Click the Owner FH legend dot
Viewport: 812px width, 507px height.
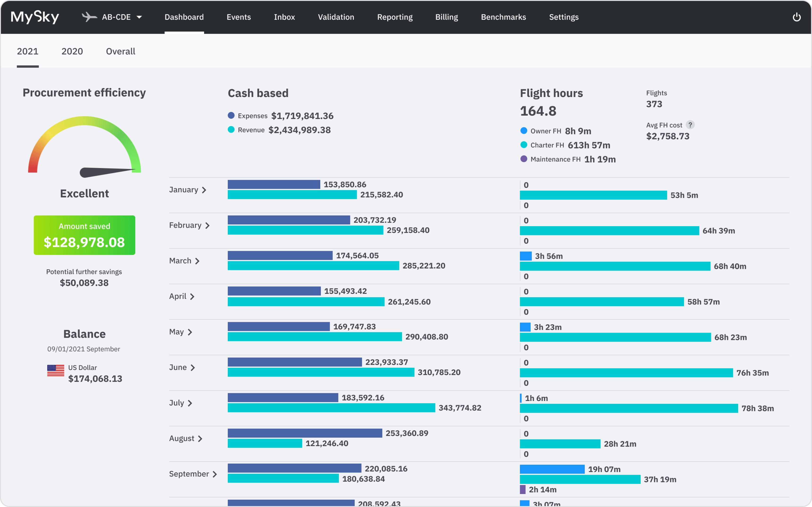524,131
